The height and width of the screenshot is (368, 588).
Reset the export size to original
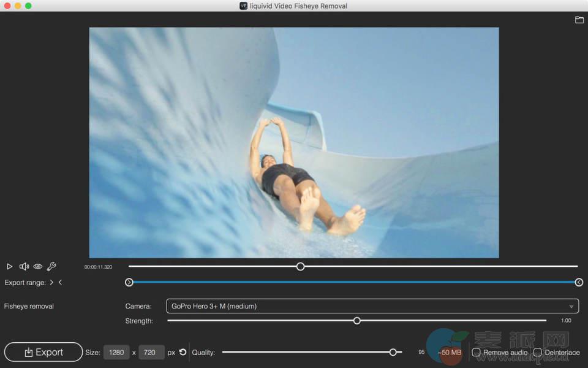(183, 353)
